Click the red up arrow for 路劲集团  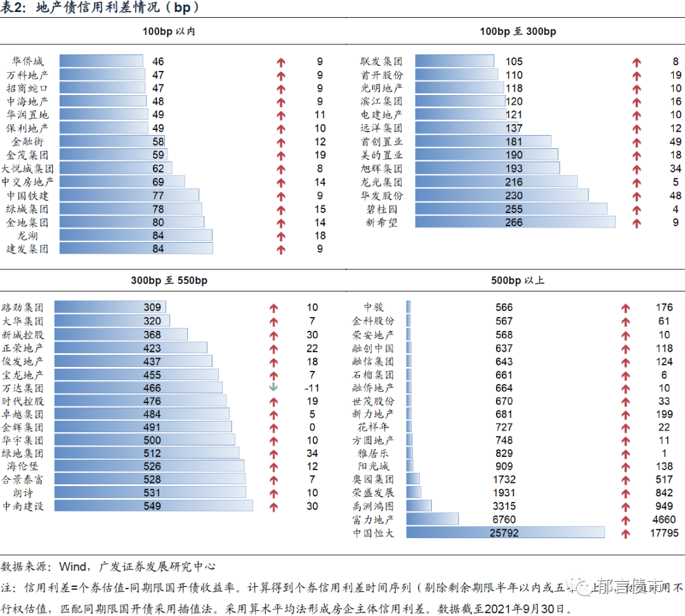[273, 308]
